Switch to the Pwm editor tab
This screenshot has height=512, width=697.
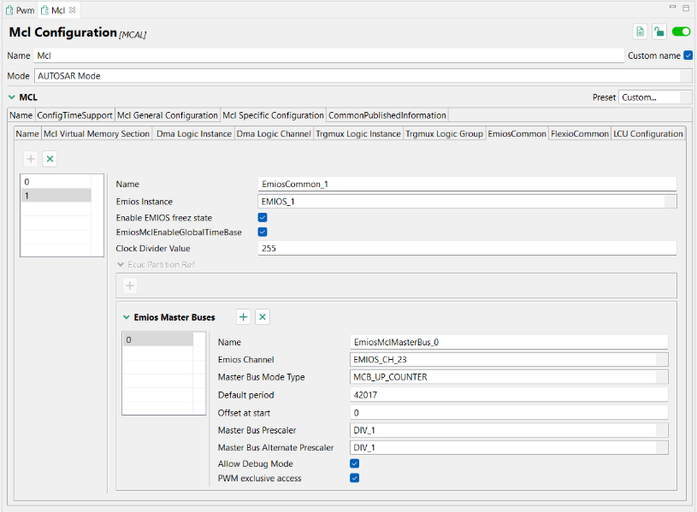(x=18, y=9)
